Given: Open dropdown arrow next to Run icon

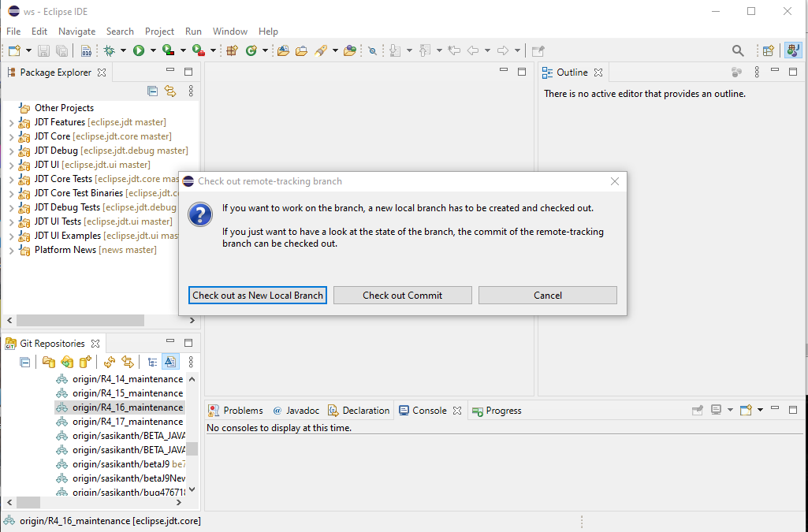Looking at the screenshot, I should pos(153,50).
